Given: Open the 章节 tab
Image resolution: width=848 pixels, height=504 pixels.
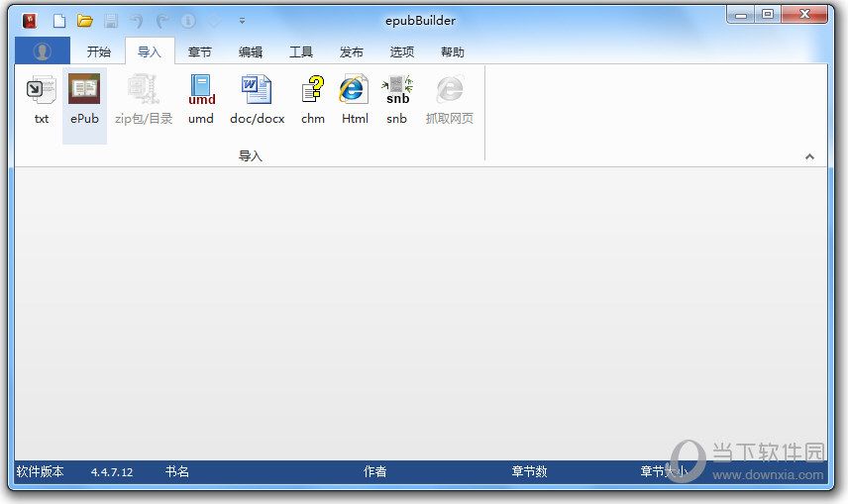Looking at the screenshot, I should [x=199, y=51].
